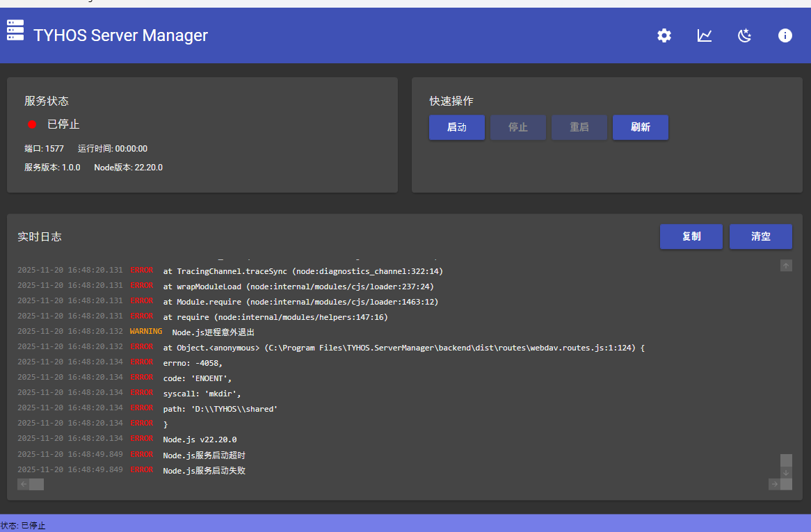Image resolution: width=811 pixels, height=532 pixels.
Task: Click the log scroll-left arrow
Action: coord(23,485)
